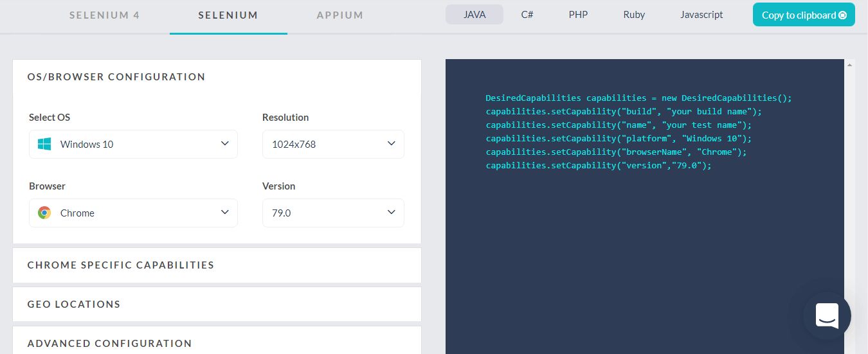This screenshot has height=354, width=868.
Task: Select the C# language option
Action: coord(527,15)
